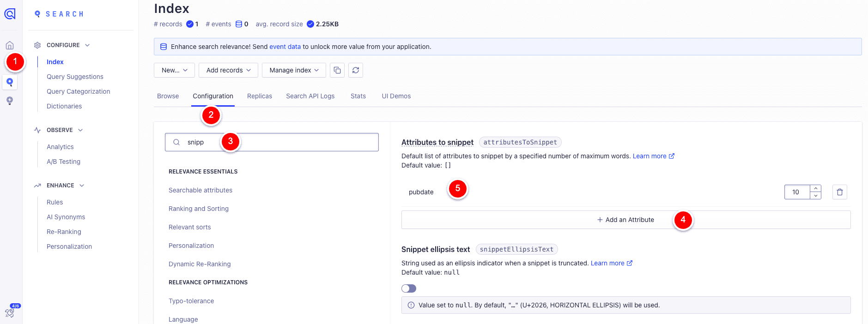
Task: Decrease the pubdate word count stepper
Action: [816, 196]
